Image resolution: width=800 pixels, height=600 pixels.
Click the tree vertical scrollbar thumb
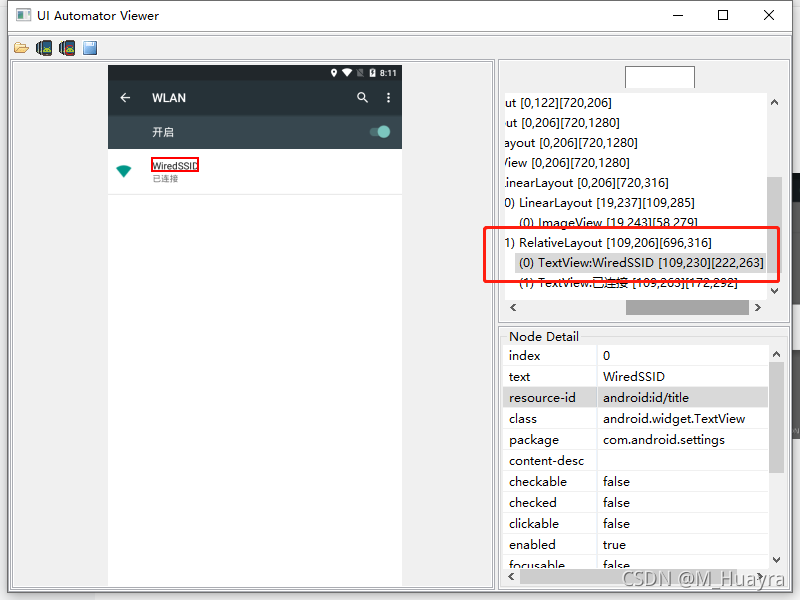point(774,226)
